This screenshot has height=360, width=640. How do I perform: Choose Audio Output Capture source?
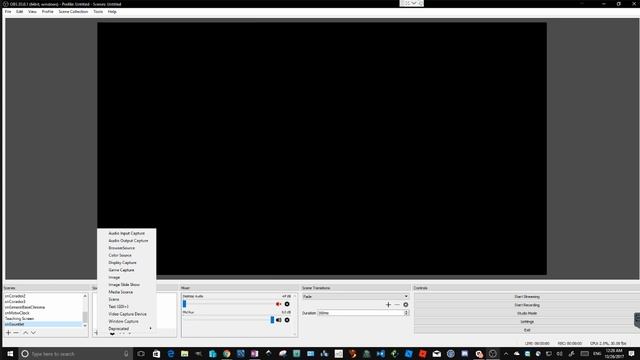click(127, 241)
